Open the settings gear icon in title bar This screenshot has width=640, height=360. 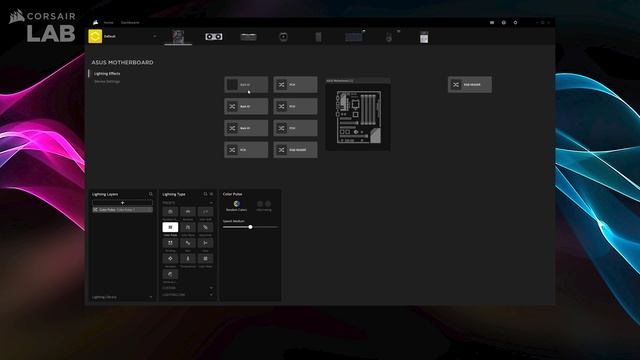[x=515, y=23]
